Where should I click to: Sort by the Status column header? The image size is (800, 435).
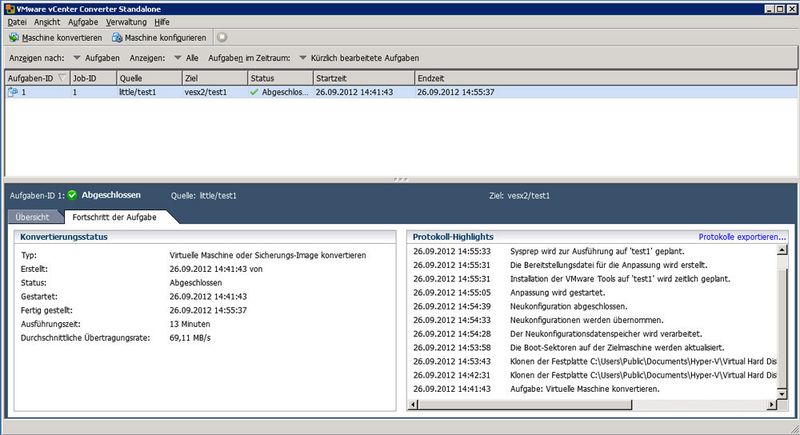pyautogui.click(x=280, y=78)
